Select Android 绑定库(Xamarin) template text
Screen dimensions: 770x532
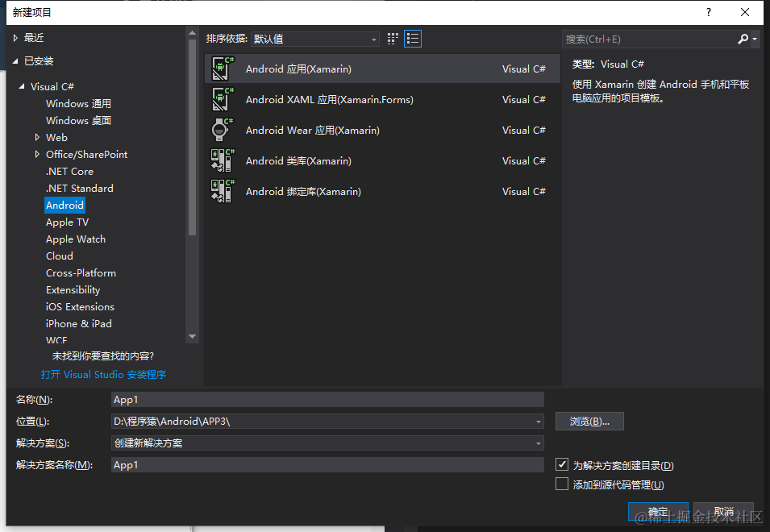click(x=303, y=191)
